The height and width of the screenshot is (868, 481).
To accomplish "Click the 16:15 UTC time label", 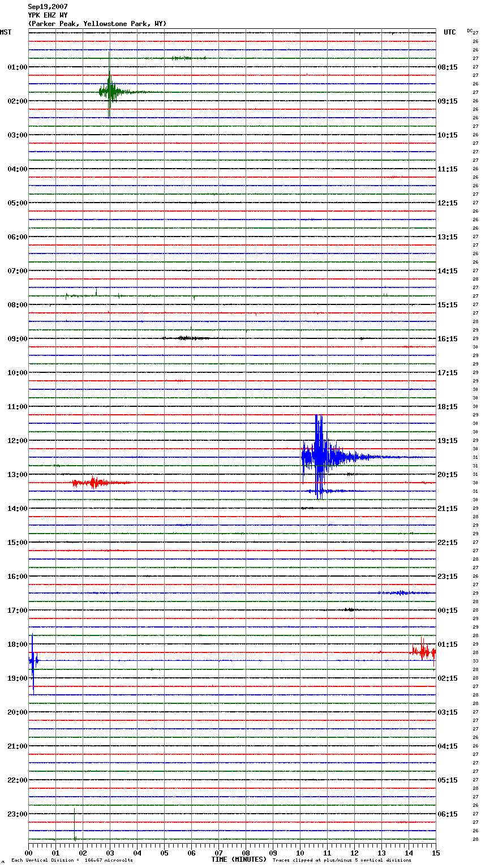I will coord(448,339).
